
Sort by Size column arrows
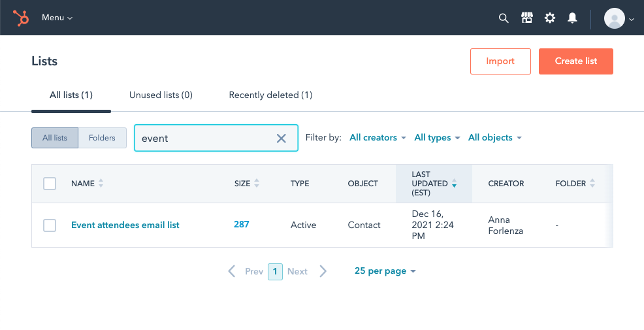[x=257, y=184]
